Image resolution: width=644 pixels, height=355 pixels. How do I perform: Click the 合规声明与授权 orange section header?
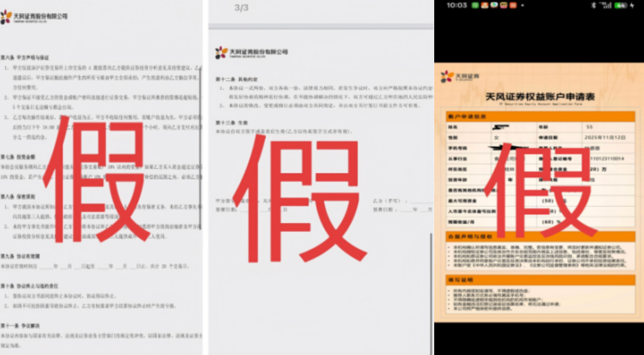[x=540, y=236]
